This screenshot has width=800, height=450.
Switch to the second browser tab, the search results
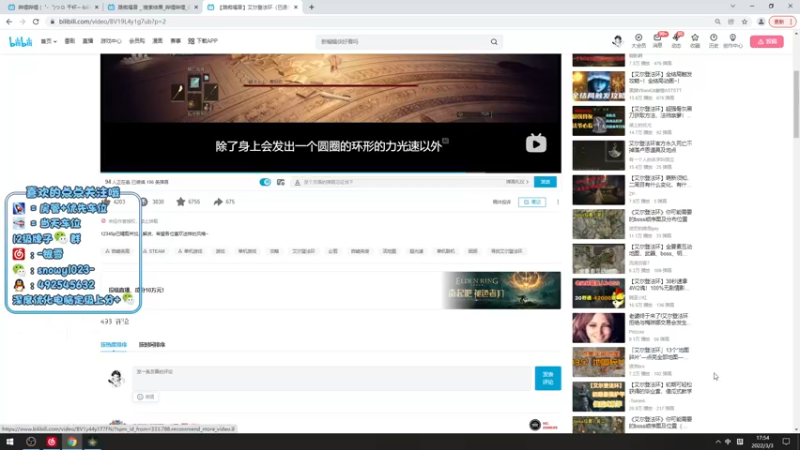153,7
